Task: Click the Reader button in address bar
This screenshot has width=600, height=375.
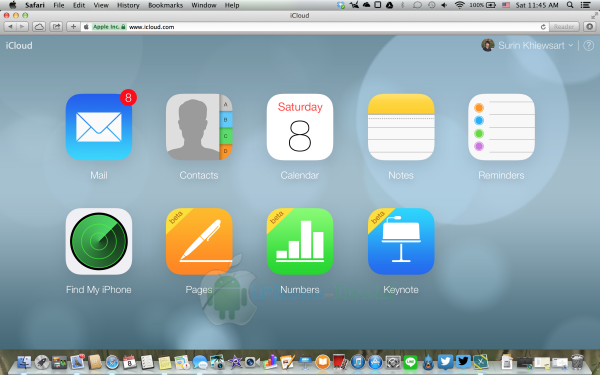Action: coord(564,27)
